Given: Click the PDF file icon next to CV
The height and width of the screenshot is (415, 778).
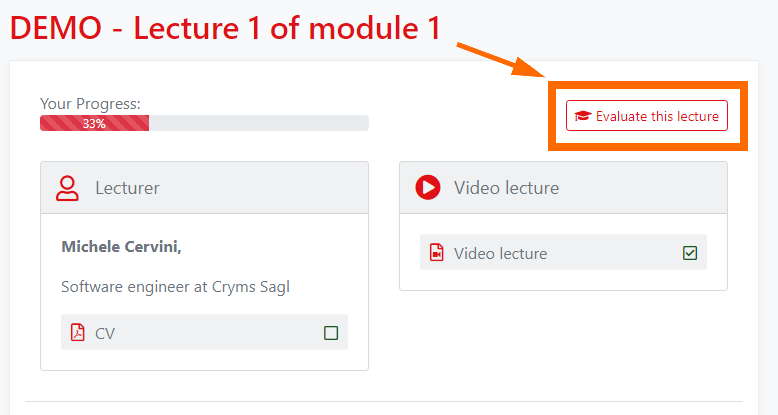Looking at the screenshot, I should 78,333.
